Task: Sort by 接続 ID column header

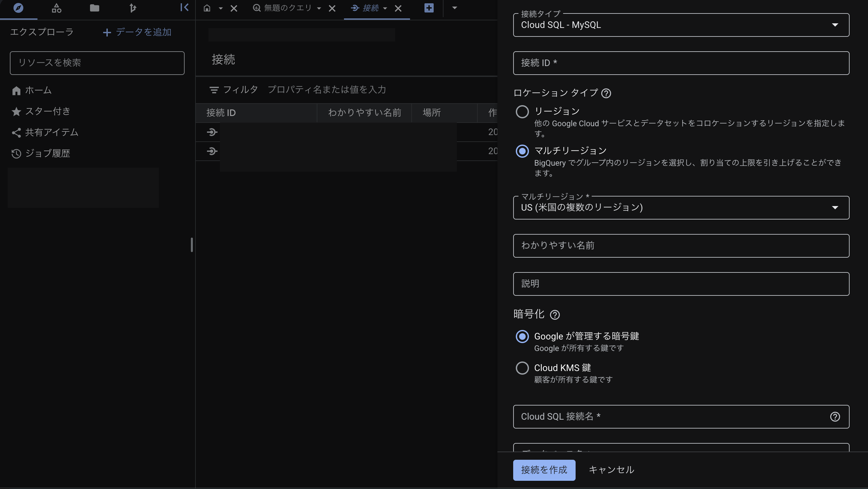Action: pos(221,113)
